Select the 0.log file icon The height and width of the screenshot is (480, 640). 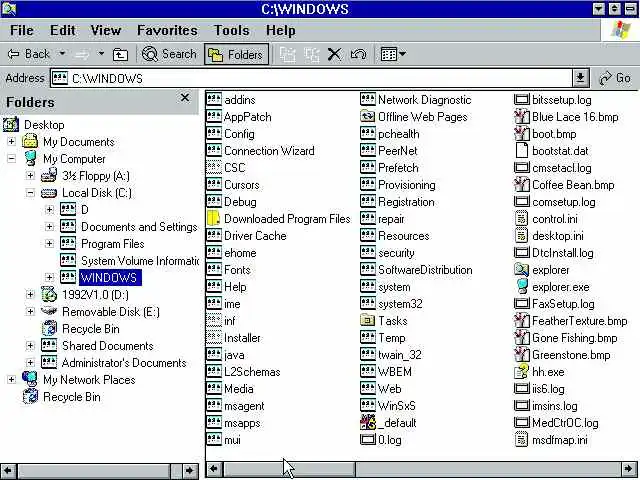click(368, 440)
